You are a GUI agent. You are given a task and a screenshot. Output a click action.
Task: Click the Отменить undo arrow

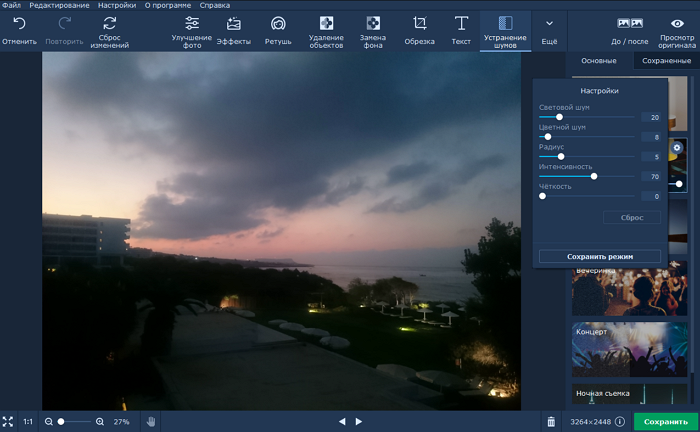pyautogui.click(x=19, y=29)
